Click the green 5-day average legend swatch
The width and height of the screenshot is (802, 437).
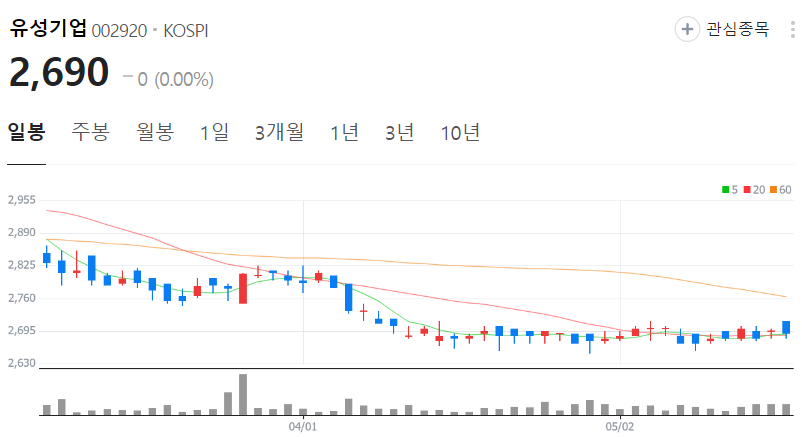point(725,190)
